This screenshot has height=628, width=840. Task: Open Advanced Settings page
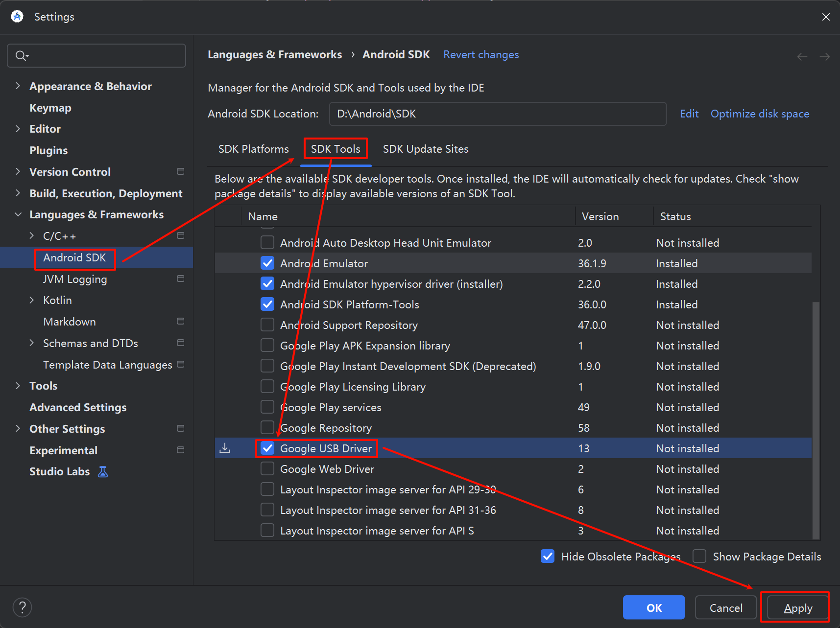[x=78, y=407]
